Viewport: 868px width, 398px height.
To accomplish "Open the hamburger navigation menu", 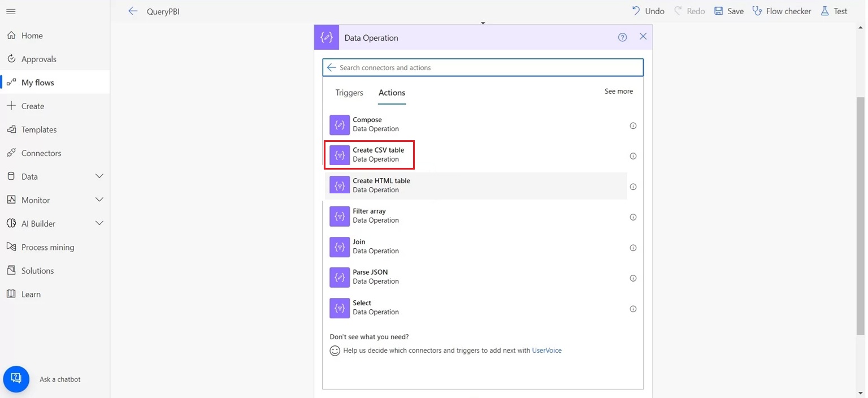I will pos(11,11).
